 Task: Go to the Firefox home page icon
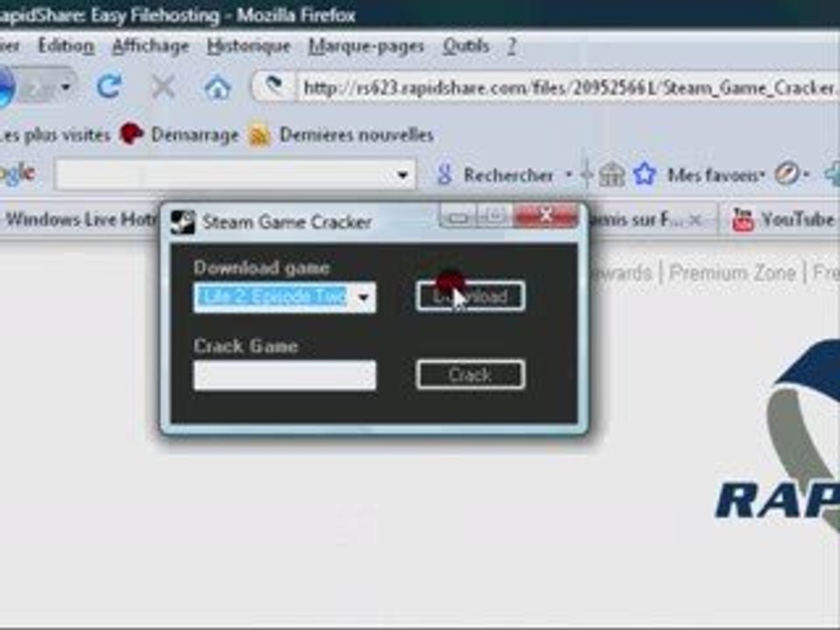[218, 87]
